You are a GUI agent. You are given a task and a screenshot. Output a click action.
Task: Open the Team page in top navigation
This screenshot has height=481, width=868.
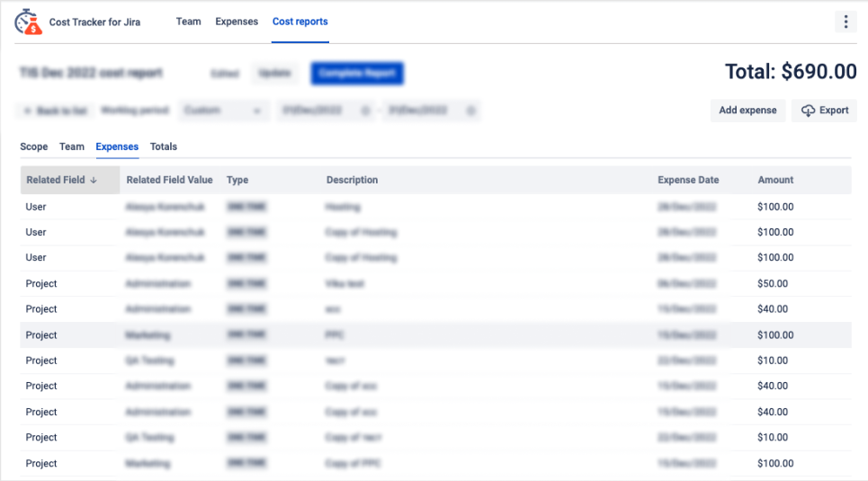[188, 22]
